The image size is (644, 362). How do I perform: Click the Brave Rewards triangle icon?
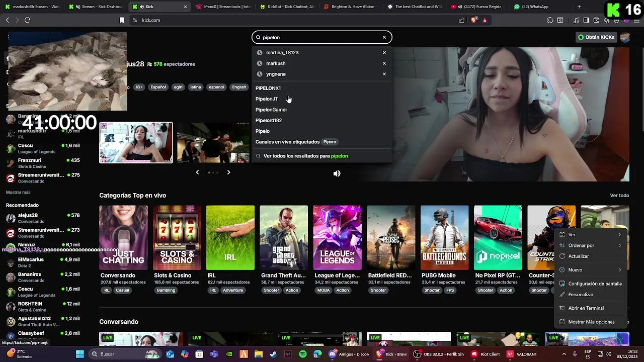click(x=485, y=20)
